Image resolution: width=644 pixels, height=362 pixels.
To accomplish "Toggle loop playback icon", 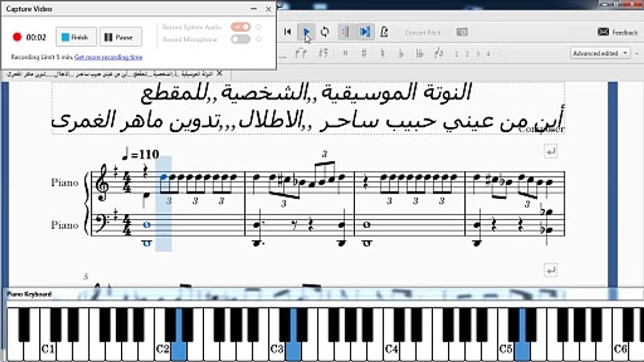I will pos(325,32).
